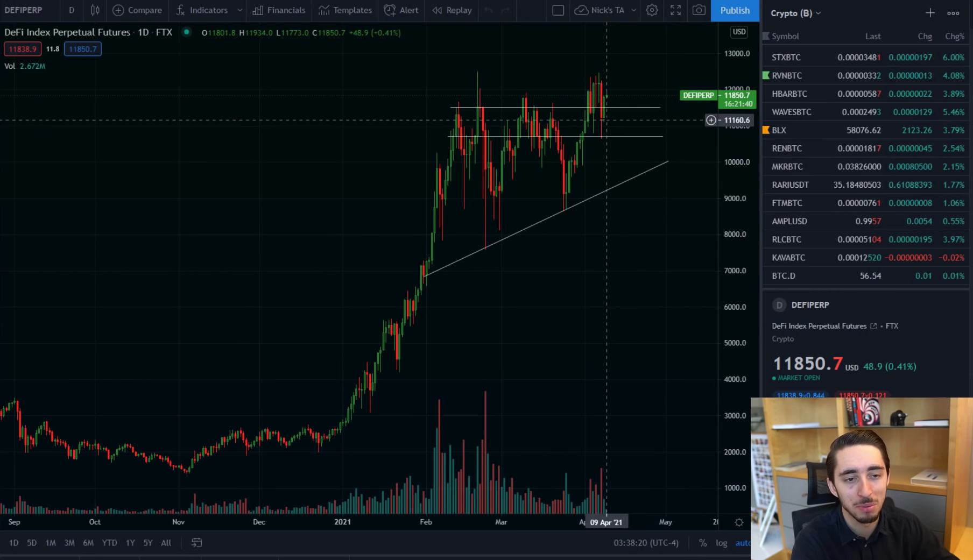
Task: Start bar Replay rewind icon
Action: pos(437,10)
